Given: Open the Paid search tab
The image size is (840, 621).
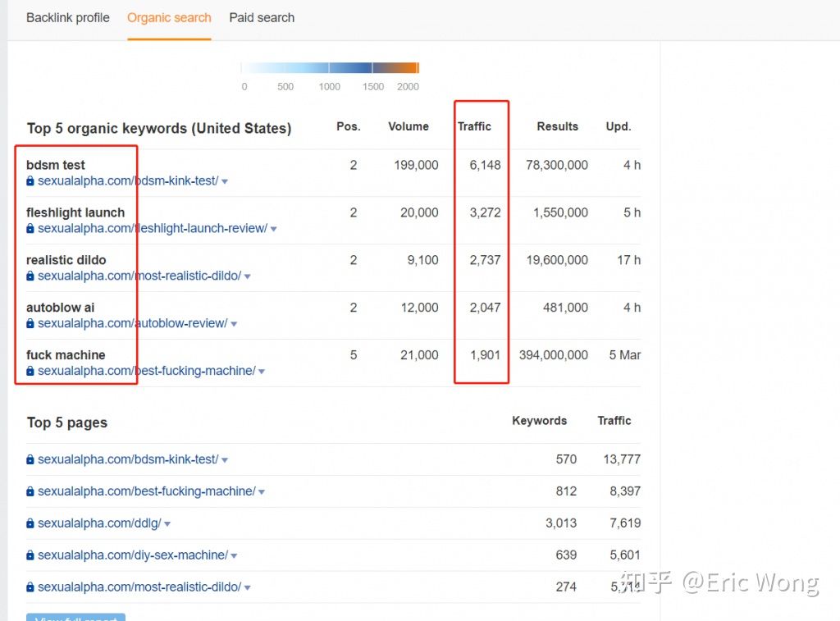Looking at the screenshot, I should tap(262, 18).
